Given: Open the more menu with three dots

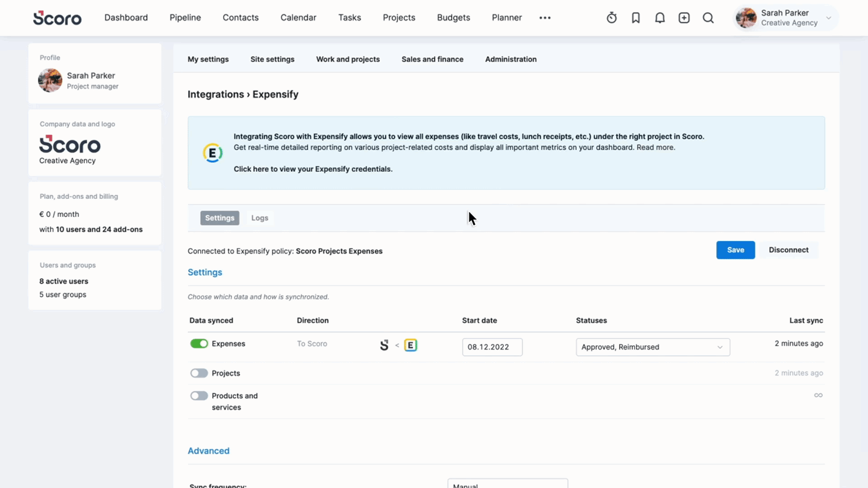Looking at the screenshot, I should coord(545,18).
